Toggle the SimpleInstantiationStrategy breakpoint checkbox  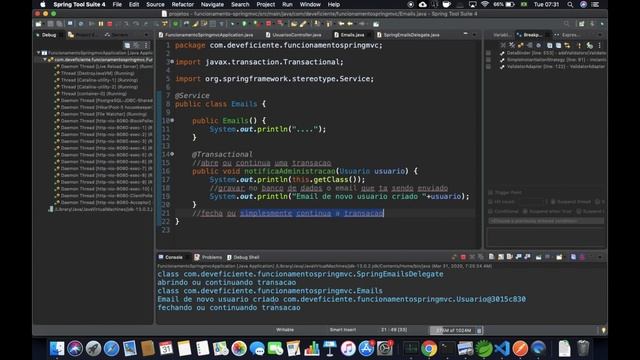point(489,60)
